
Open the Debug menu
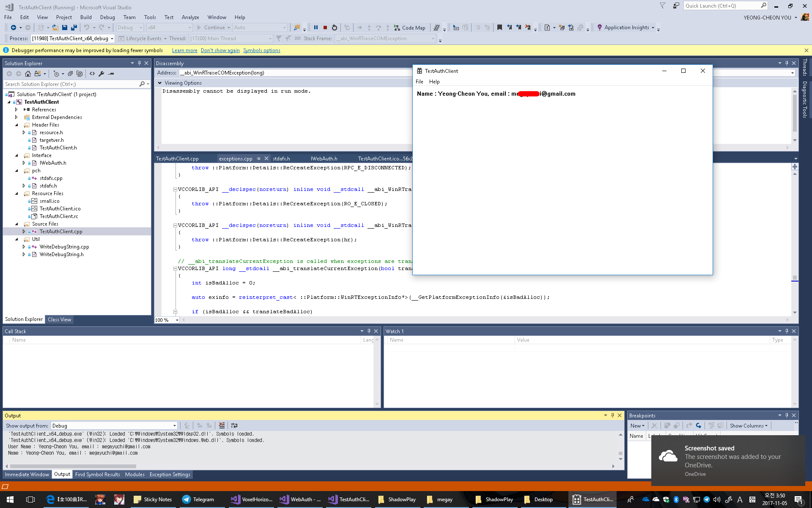(x=107, y=17)
